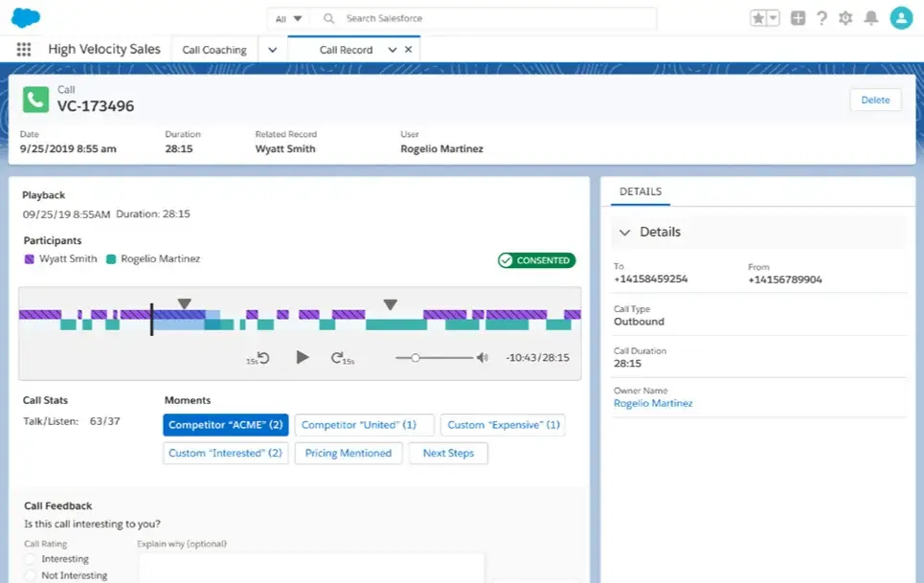Select the Call Record tab
Viewport: 924px width, 583px height.
coord(346,50)
